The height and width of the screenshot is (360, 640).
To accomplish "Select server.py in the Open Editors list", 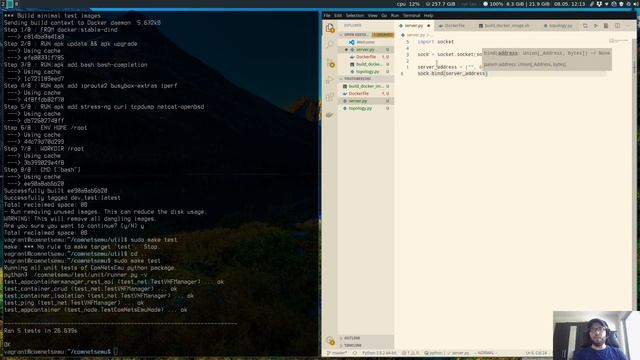I will tap(365, 49).
